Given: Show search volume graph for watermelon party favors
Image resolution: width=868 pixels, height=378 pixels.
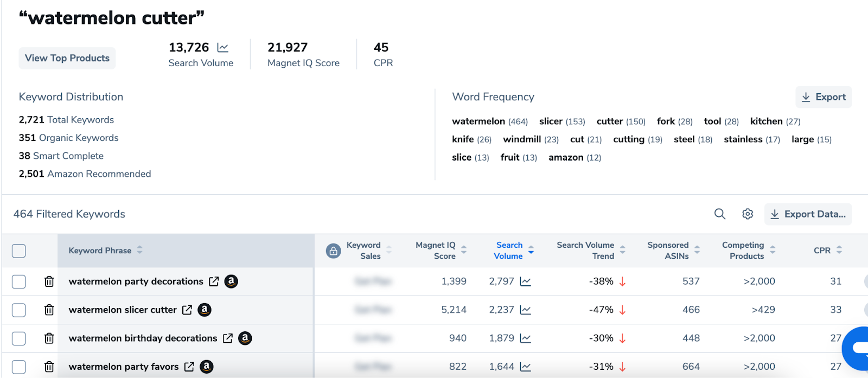Looking at the screenshot, I should click(525, 367).
